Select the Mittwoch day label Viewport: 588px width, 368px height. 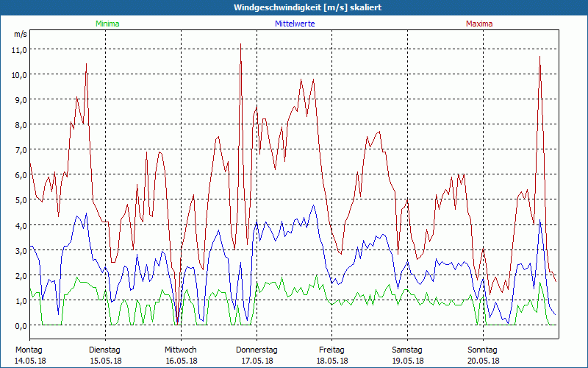pyautogui.click(x=180, y=350)
